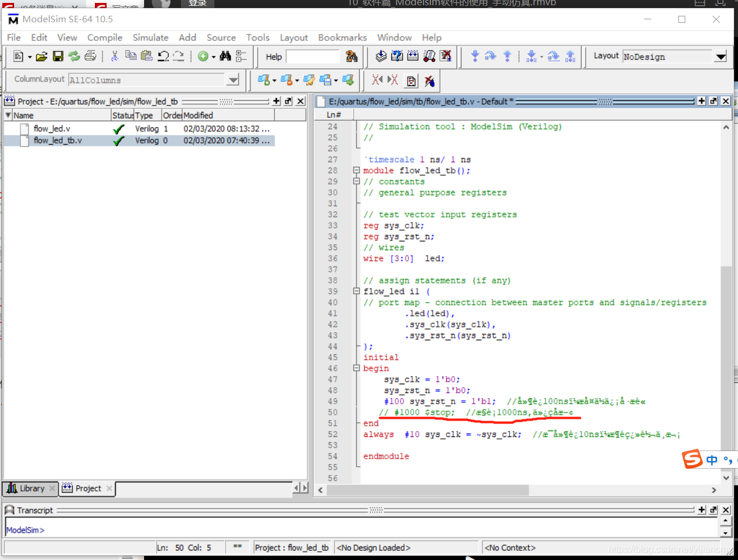Open the green Add icon dropdown arrow
Screen dimensions: 738x560
click(213, 57)
